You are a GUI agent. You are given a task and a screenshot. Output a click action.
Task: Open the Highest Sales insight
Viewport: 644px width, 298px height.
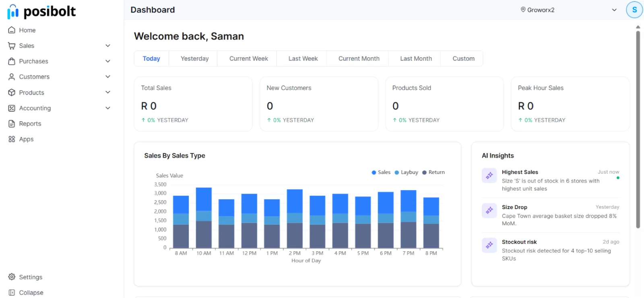551,180
